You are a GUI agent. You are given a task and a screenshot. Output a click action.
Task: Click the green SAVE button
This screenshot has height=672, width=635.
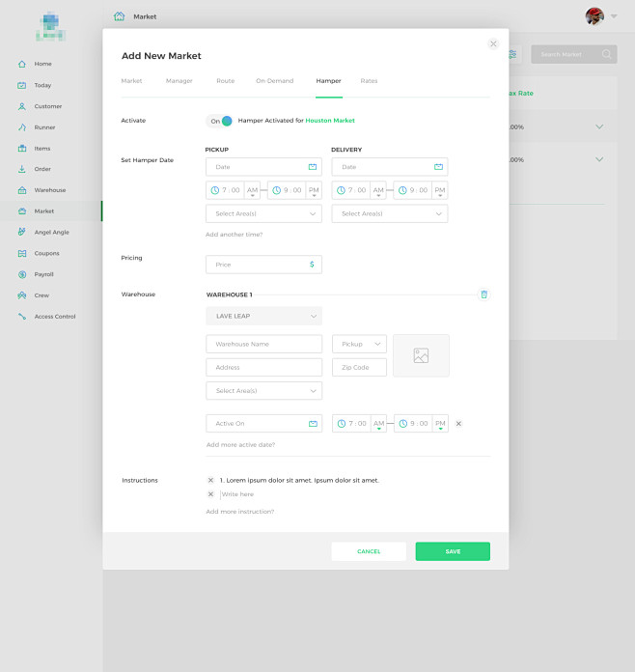pos(453,551)
